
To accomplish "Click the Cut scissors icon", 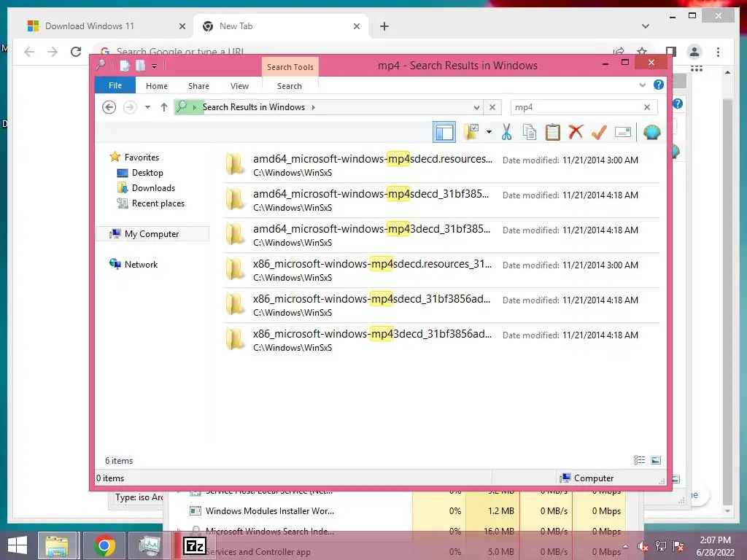I will click(506, 132).
